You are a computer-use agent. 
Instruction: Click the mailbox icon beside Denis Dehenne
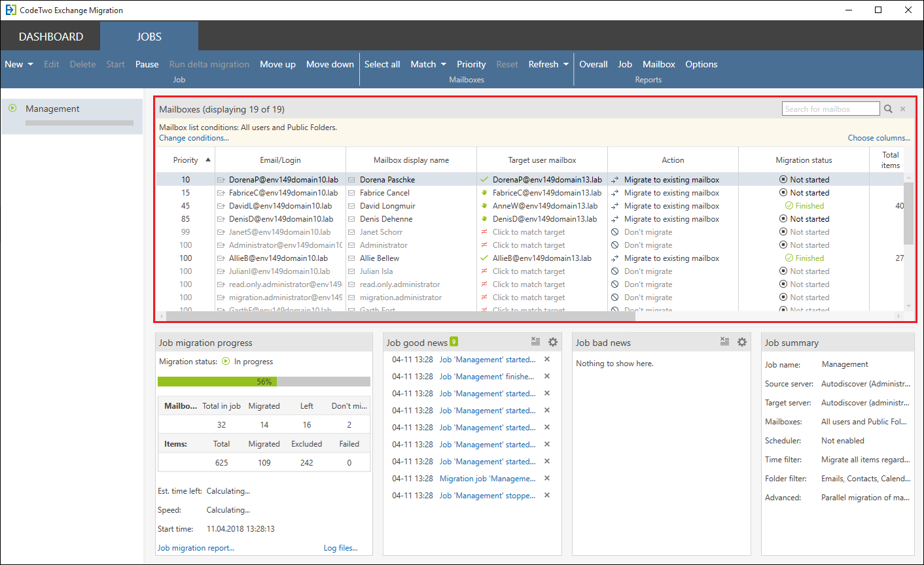[351, 219]
